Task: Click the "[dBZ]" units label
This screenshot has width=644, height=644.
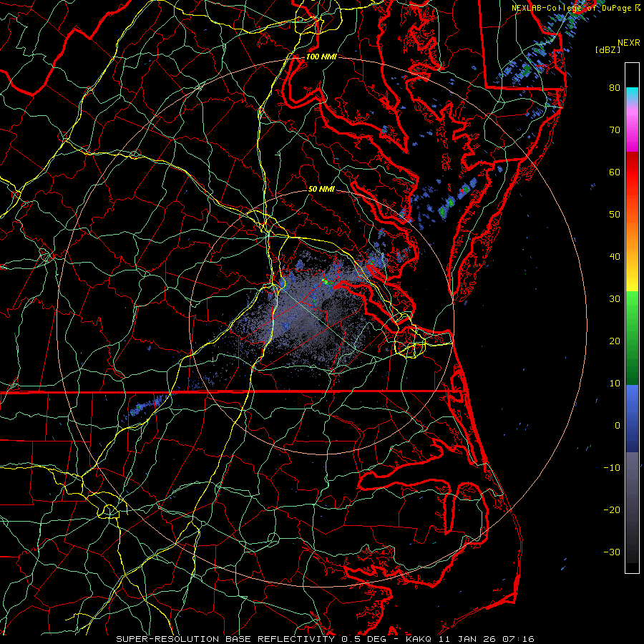Action: click(608, 49)
